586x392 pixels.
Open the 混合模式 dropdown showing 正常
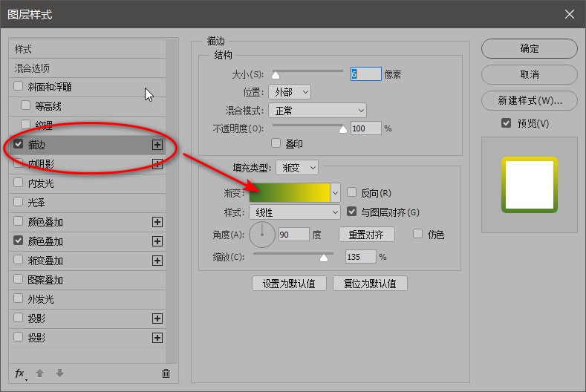pos(317,111)
